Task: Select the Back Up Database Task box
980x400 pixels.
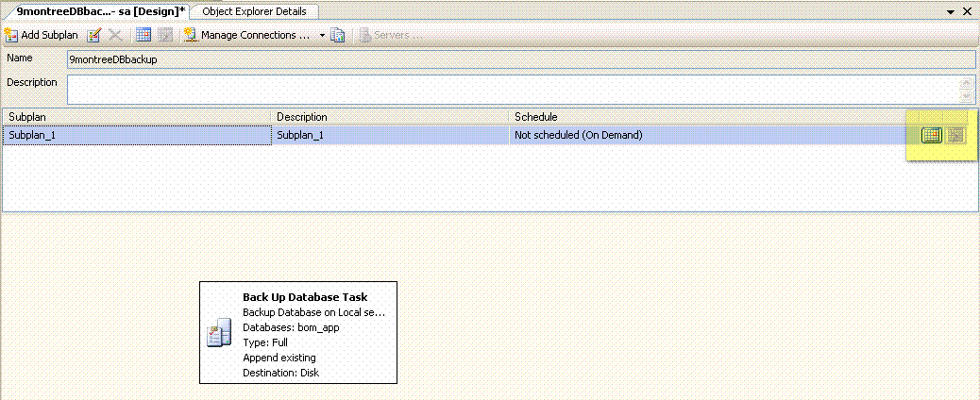Action: coord(298,332)
